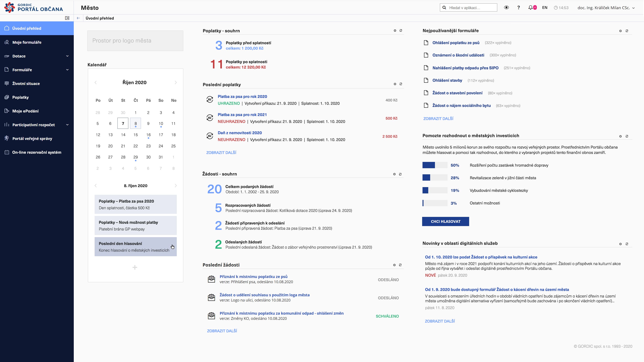Open Poplatky in the sidebar

[x=37, y=97]
